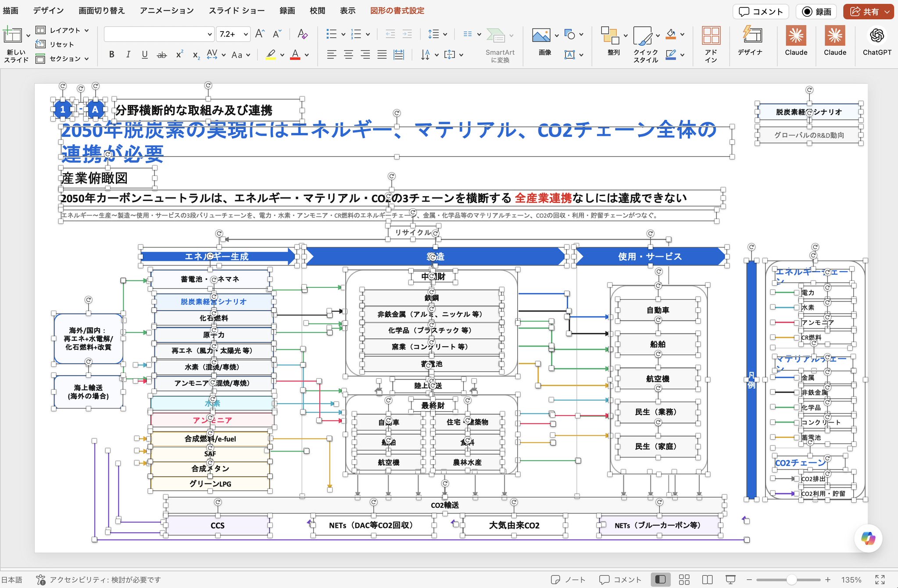Screen dimensions: 898x588
Task: Click the 共有 share button
Action: tap(864, 12)
